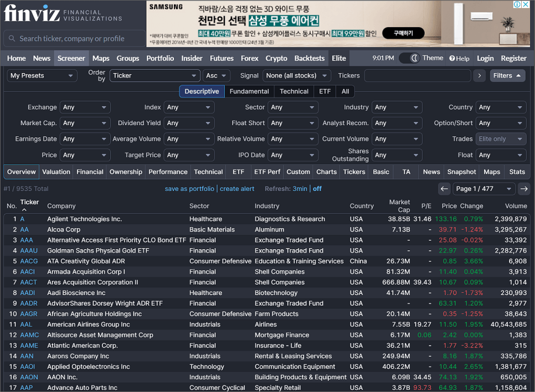Open the Industry filter dropdown
535x392 pixels.
(397, 107)
